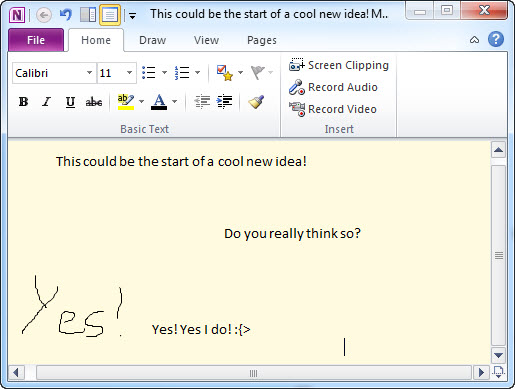The image size is (515, 389).
Task: Switch to the View tab
Action: point(206,40)
